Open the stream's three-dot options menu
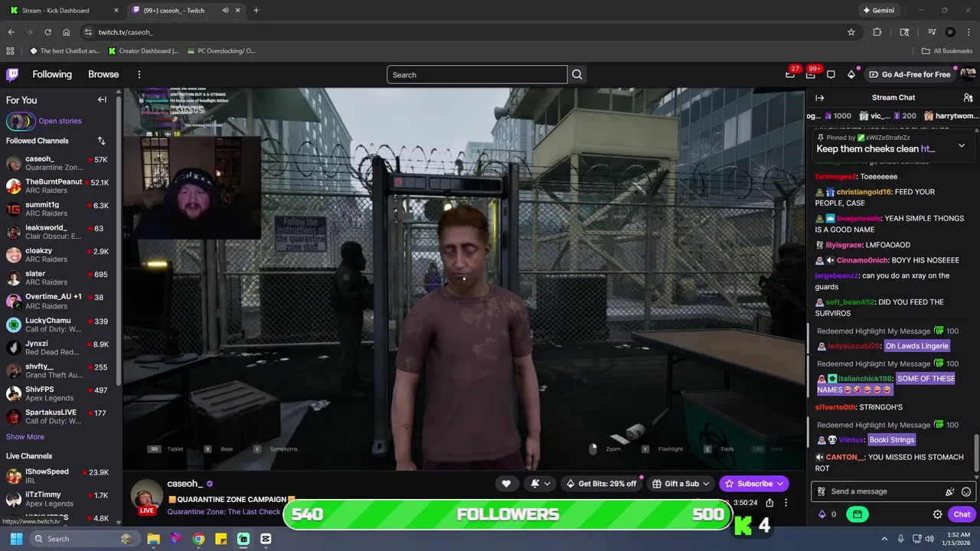The height and width of the screenshot is (551, 980). coord(786,503)
